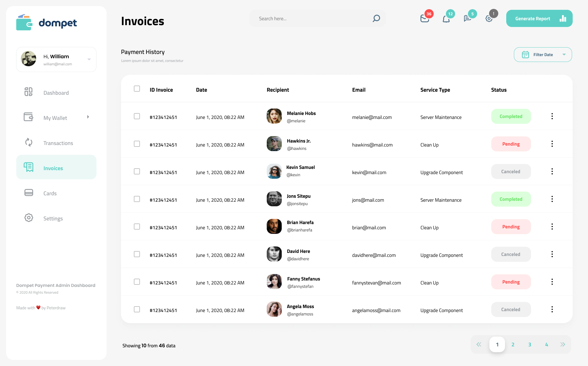
Task: Click the Completed status badge for Jons Sitepu
Action: (x=511, y=199)
